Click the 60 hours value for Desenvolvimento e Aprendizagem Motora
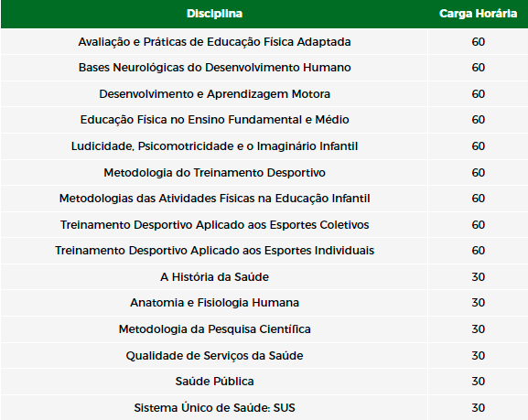This screenshot has height=420, width=528. (479, 94)
